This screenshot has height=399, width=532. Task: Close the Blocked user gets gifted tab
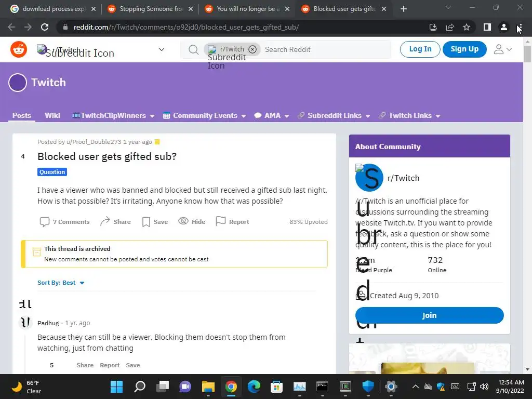pyautogui.click(x=384, y=9)
